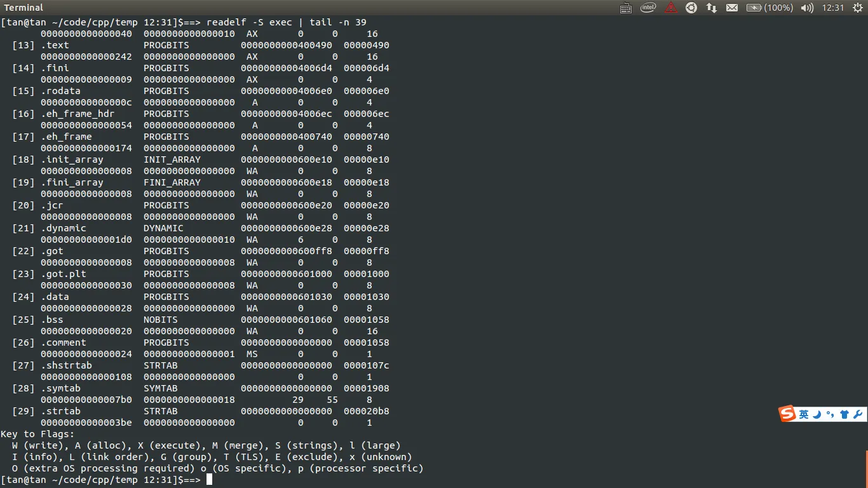Open the red warning triangle indicator
Viewport: 868px width, 488px height.
pos(671,8)
